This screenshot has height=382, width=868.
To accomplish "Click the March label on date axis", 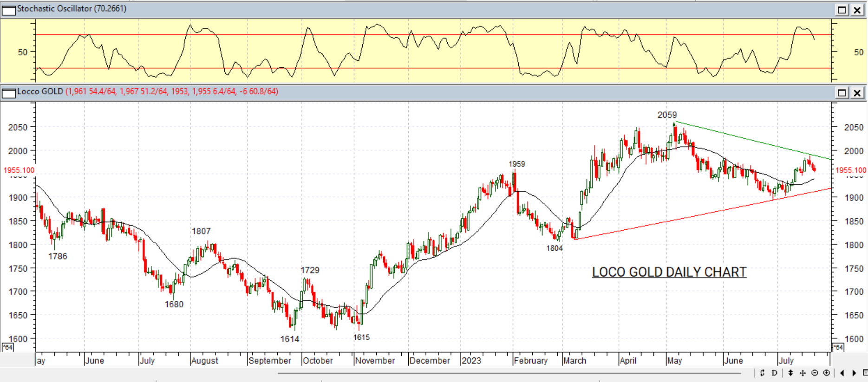I will coord(574,361).
